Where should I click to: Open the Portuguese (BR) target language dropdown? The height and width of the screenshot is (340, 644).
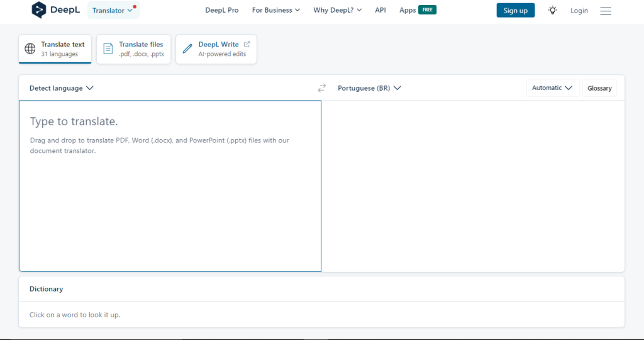(369, 88)
